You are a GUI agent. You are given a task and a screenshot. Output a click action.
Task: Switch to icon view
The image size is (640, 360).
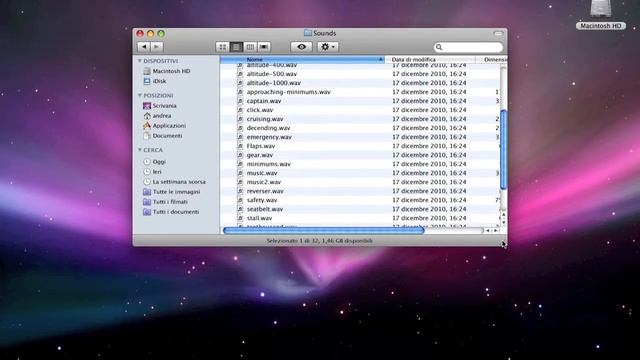222,47
